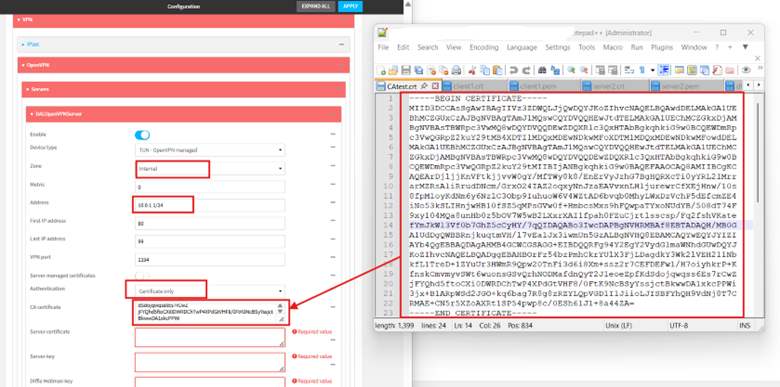Click the Redo arrow icon
Viewport: 780px width, 387px height.
pyautogui.click(x=526, y=70)
